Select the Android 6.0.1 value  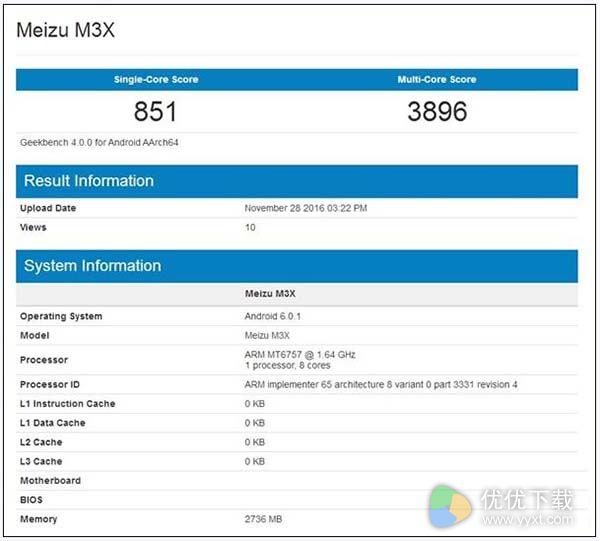coord(273,316)
